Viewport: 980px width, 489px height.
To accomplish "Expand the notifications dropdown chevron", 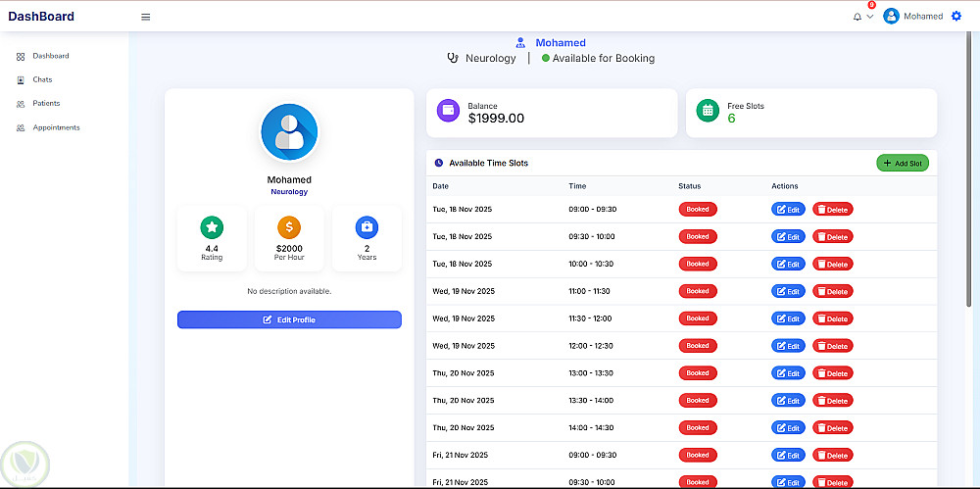I will tap(869, 17).
